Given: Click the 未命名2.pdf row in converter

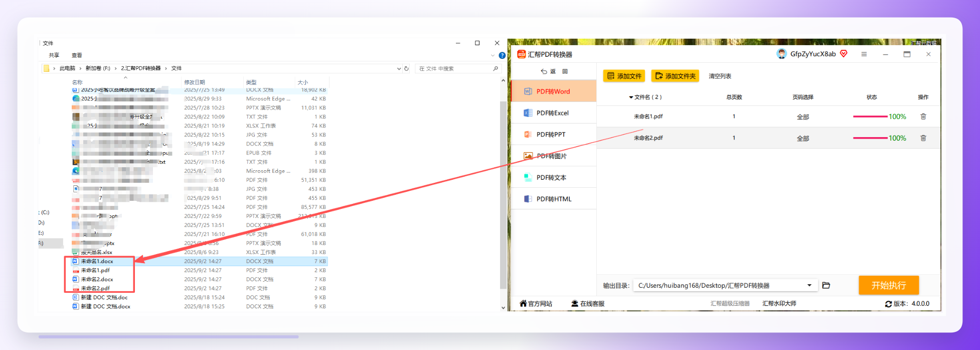Looking at the screenshot, I should pos(768,138).
